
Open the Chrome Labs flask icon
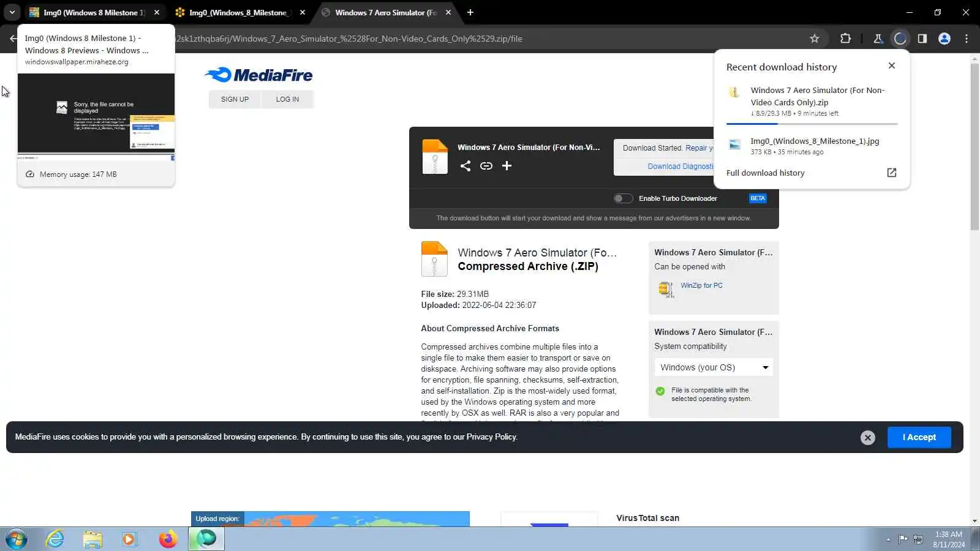coord(878,39)
